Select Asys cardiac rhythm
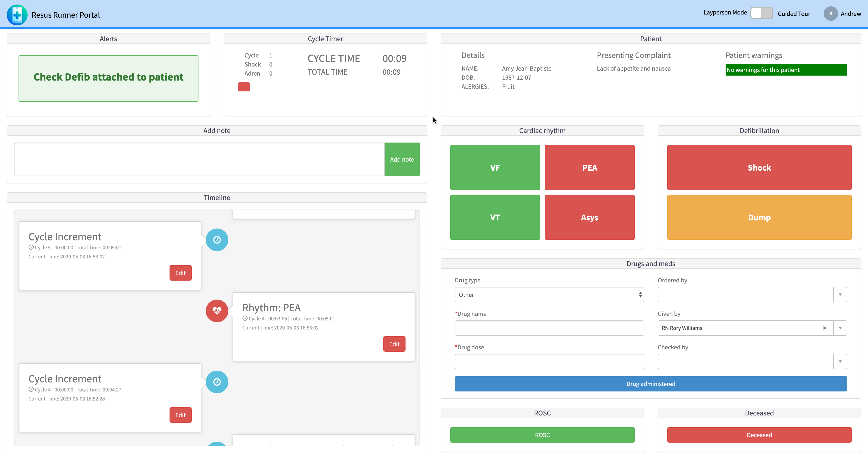868x453 pixels. 589,217
